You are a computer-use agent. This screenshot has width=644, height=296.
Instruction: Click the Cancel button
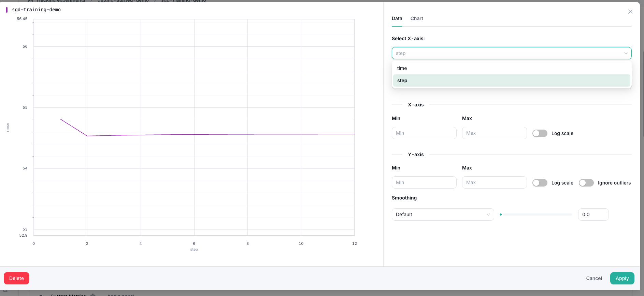click(x=594, y=278)
